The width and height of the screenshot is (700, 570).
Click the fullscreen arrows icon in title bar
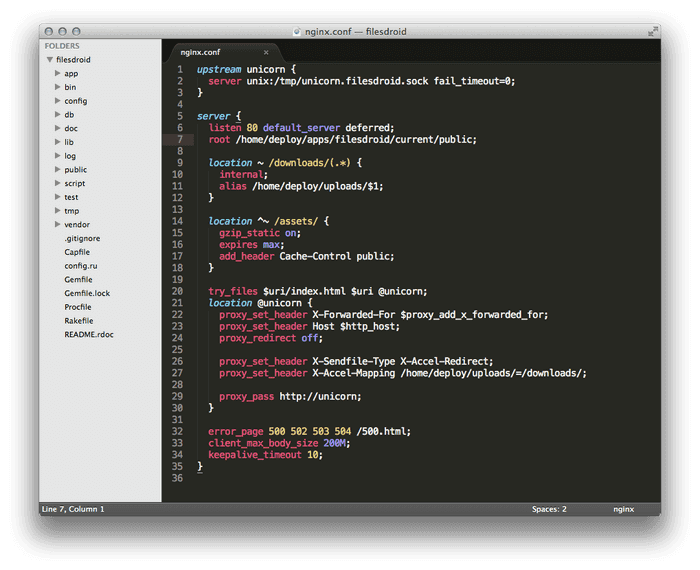[653, 31]
